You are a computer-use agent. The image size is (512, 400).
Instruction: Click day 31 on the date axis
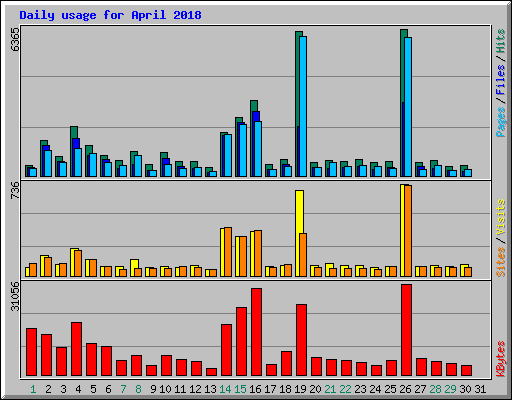point(480,389)
